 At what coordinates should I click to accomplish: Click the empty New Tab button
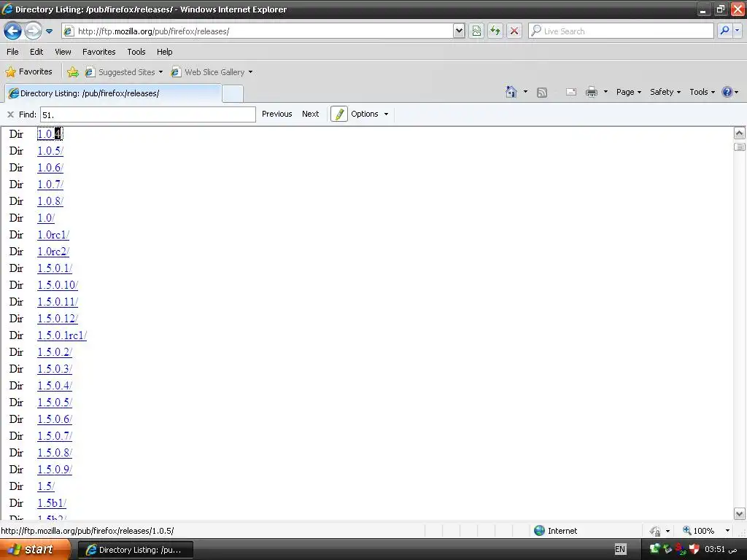click(233, 94)
